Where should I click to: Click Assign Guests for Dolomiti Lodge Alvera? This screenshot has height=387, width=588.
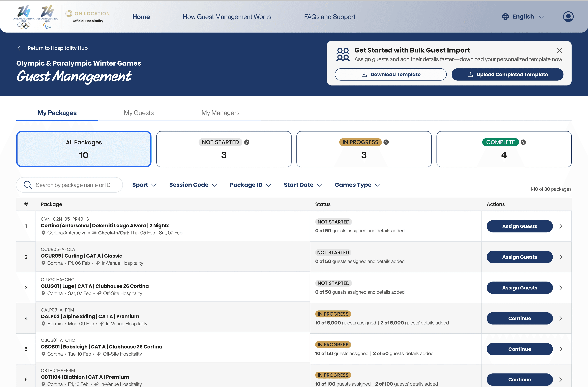[x=519, y=226]
